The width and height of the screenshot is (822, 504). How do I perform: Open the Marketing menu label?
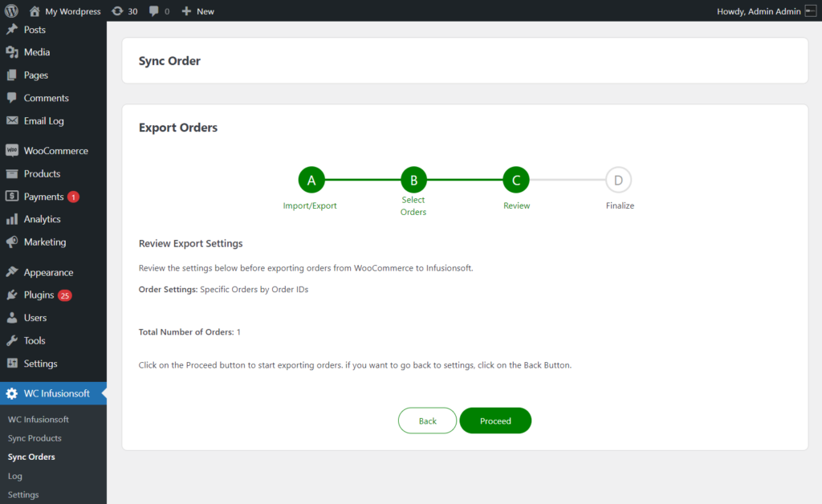coord(45,242)
